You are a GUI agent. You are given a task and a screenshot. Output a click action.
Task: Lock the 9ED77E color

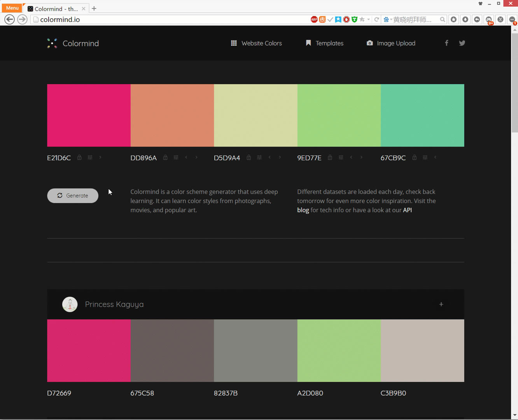(x=330, y=157)
